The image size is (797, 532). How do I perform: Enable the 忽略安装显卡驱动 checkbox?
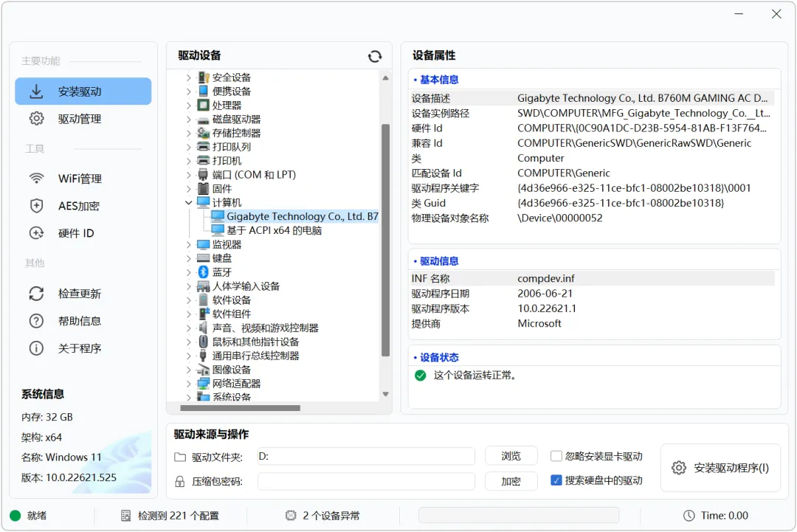tap(556, 456)
